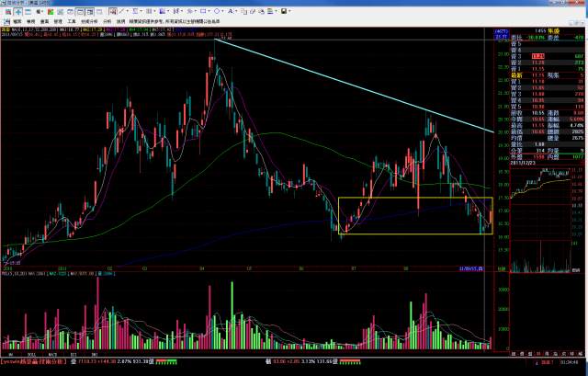The image size is (588, 376).
Task: Click the blue price box above the price axis
Action: click(x=502, y=34)
